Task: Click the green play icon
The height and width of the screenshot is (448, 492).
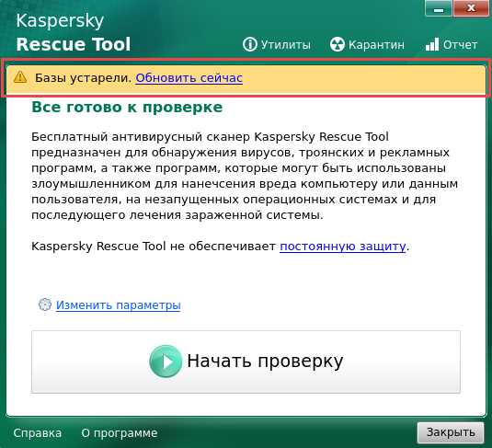Action: point(166,361)
